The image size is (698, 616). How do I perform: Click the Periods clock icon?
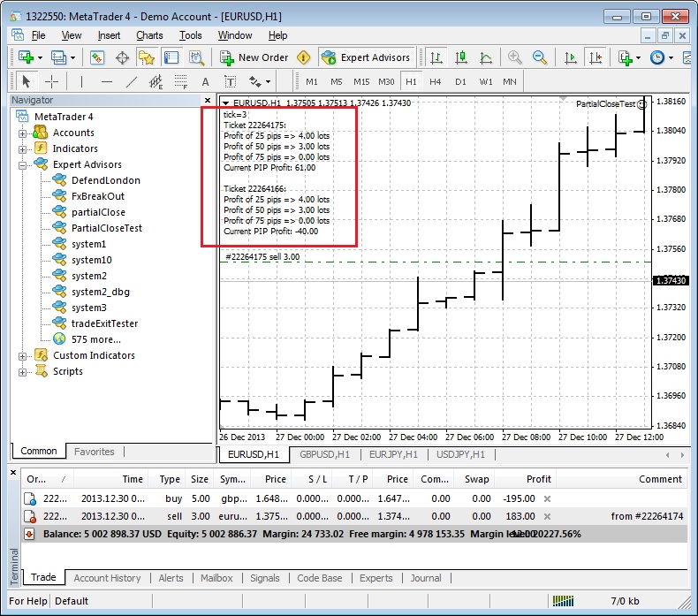(x=657, y=57)
